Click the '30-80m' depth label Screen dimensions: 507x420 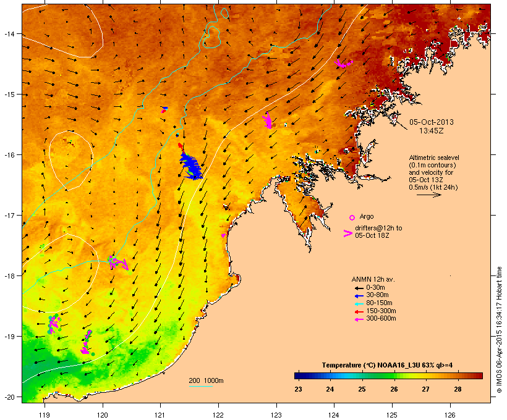click(377, 295)
